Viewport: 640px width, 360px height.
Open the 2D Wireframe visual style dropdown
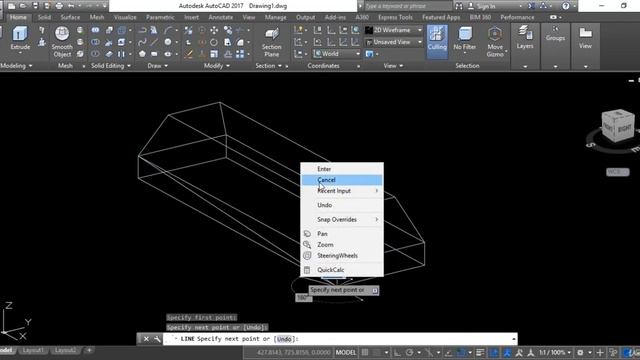[x=394, y=30]
